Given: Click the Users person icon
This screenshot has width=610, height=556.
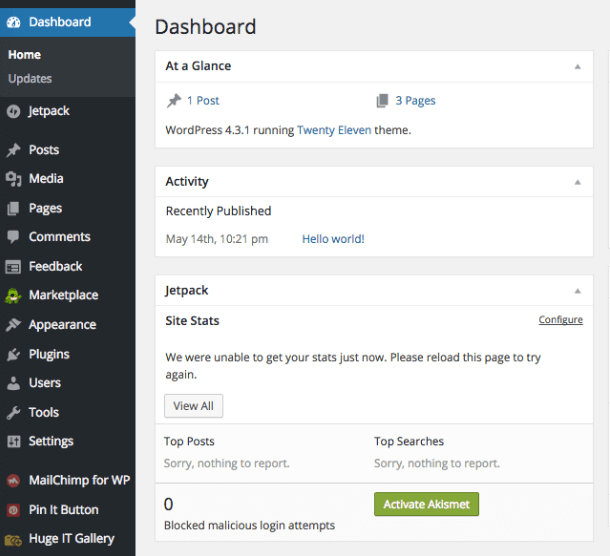Looking at the screenshot, I should [13, 383].
